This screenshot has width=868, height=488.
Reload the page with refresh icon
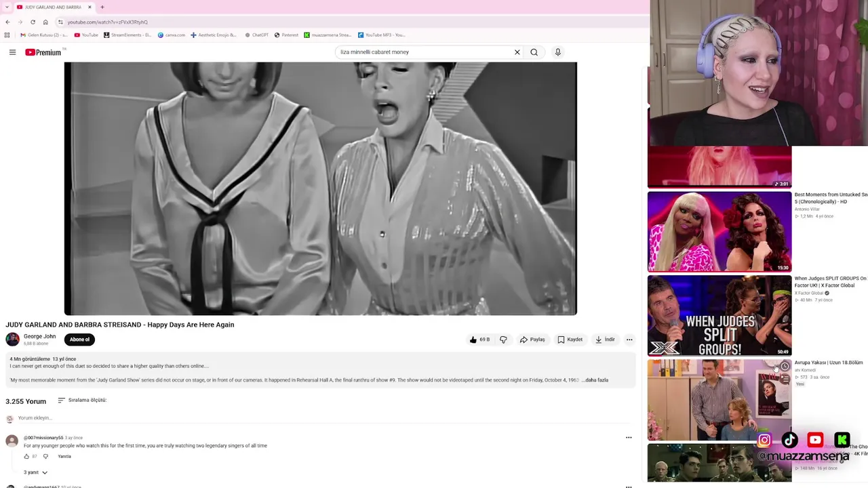pos(33,22)
